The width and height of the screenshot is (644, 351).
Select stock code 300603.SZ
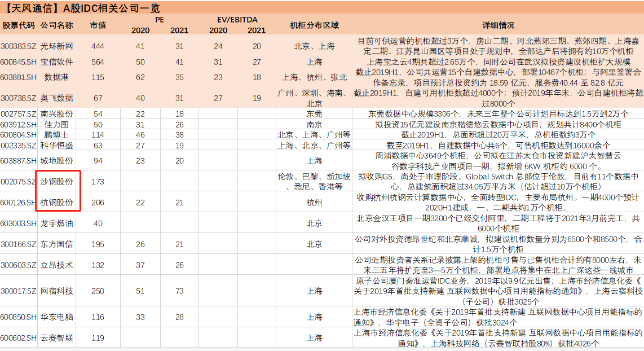pyautogui.click(x=19, y=265)
